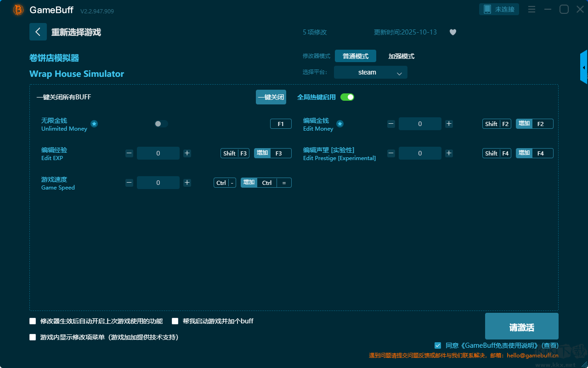This screenshot has height=368, width=588.
Task: Click the Edit Money value field
Action: pos(420,124)
